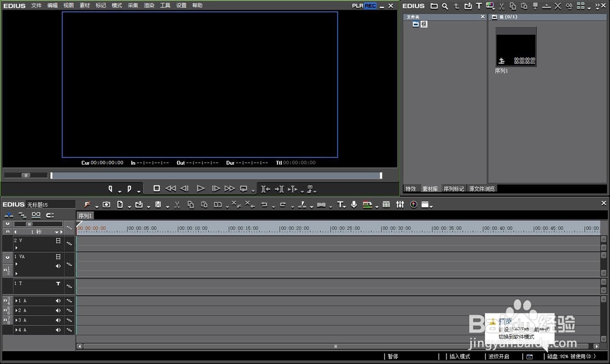
Task: Switch to PLR player mode button
Action: tap(357, 6)
